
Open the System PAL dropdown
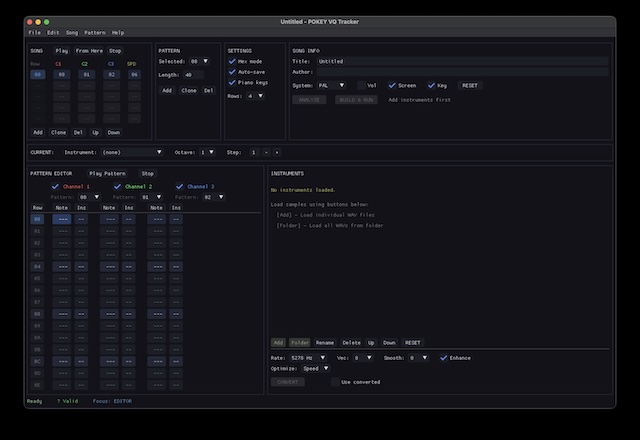pos(331,86)
